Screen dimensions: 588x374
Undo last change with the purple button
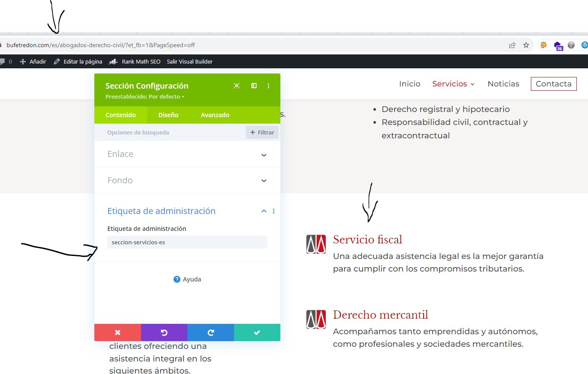click(164, 332)
